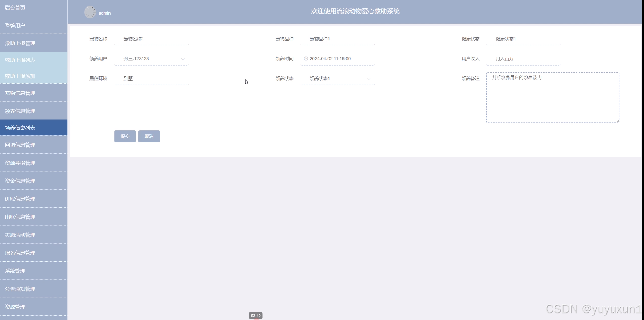
Task: Open the 领养用户 dropdown arrow
Action: (x=183, y=59)
